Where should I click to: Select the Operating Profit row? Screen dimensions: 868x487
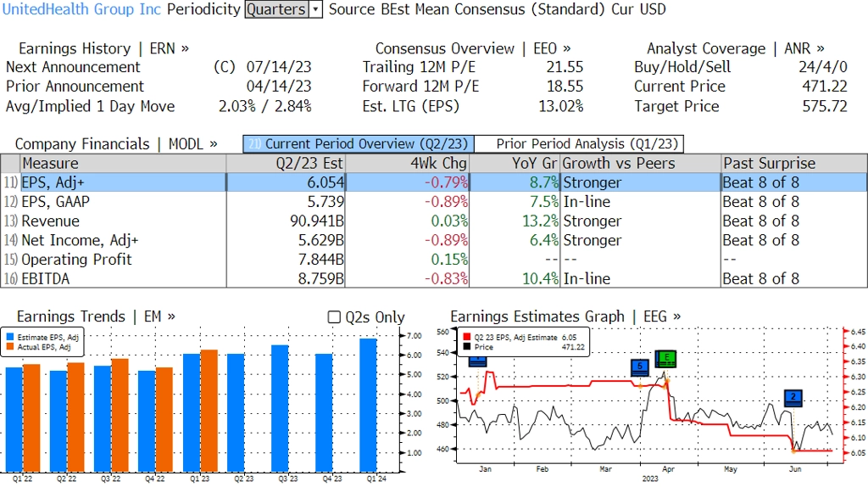(434, 260)
